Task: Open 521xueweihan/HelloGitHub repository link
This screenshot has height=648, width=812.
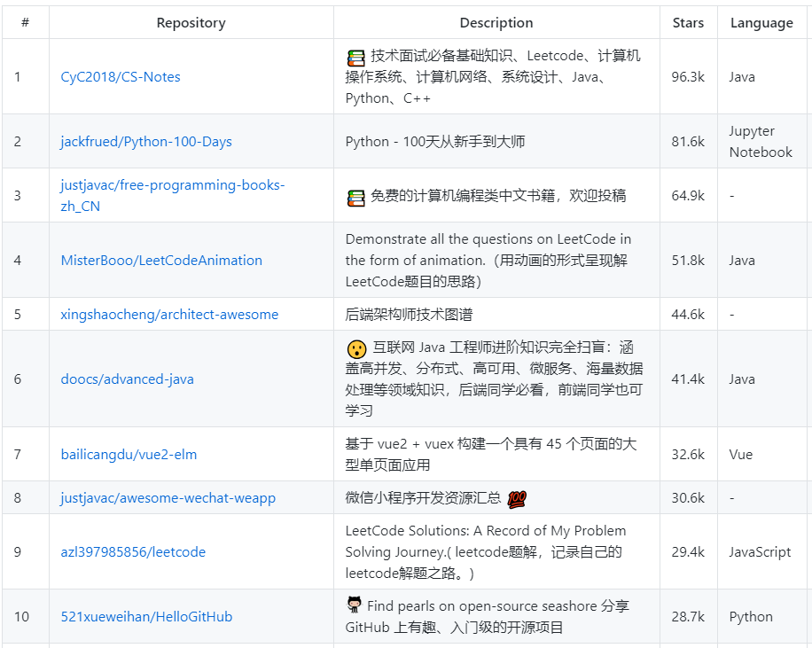Action: 146,616
